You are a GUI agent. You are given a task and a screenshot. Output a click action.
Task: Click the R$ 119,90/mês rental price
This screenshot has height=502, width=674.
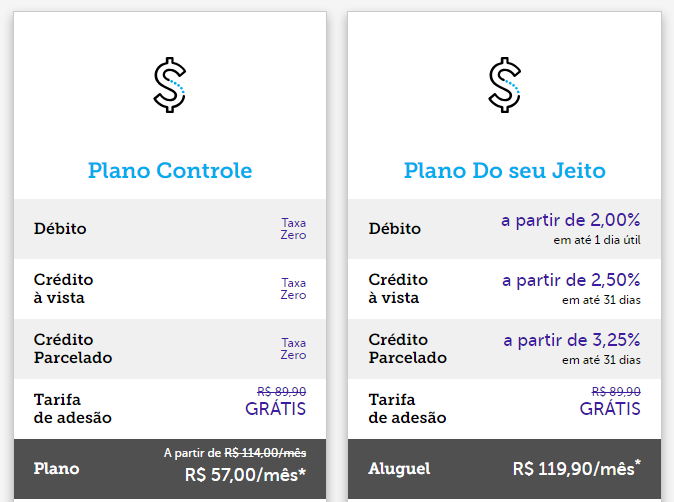[x=576, y=468]
